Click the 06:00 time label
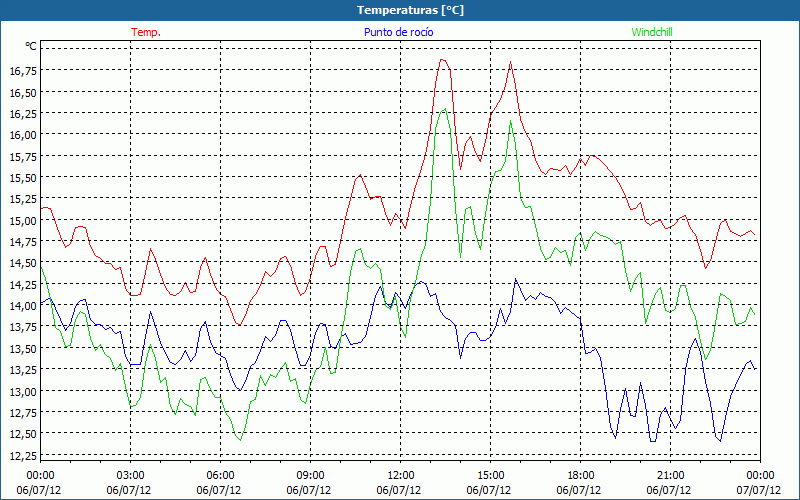 point(220,476)
